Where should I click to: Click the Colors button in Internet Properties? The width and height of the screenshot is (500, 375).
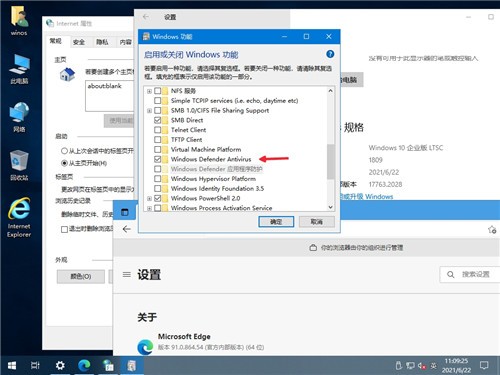pyautogui.click(x=81, y=276)
